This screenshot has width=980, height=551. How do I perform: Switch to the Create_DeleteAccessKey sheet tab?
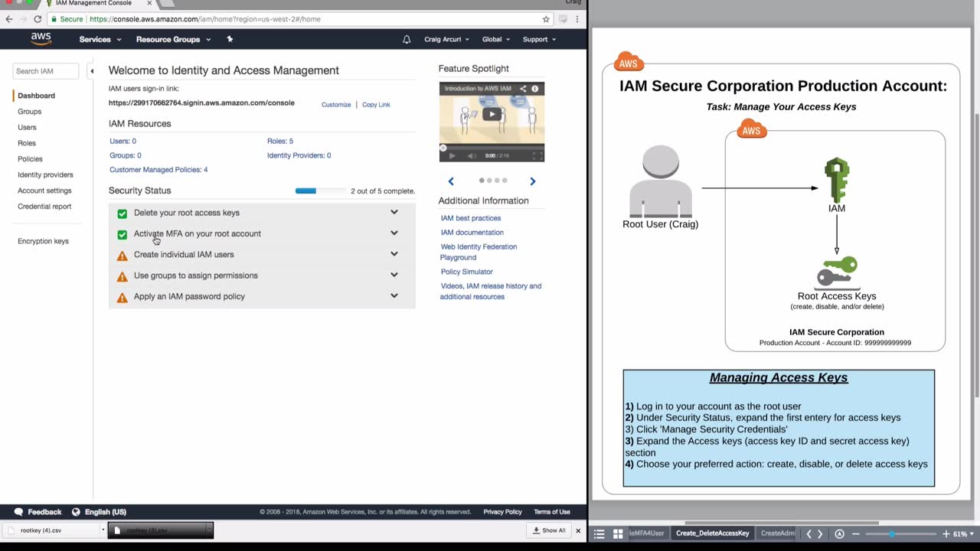tap(713, 533)
